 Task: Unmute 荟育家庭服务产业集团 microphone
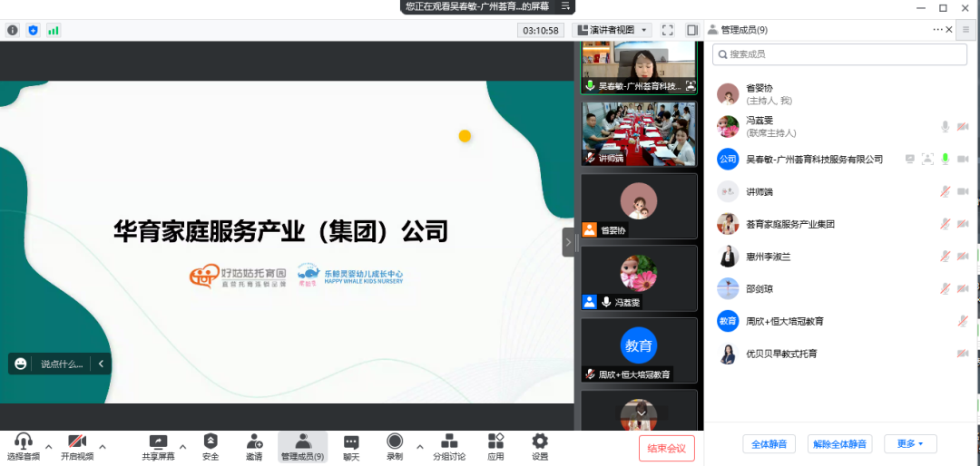coord(945,224)
